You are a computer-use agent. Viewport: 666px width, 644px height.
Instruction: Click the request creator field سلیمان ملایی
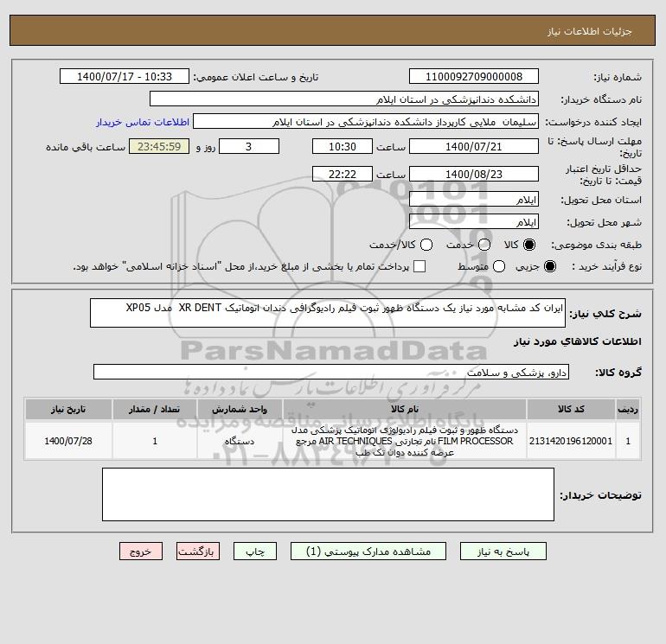click(366, 122)
